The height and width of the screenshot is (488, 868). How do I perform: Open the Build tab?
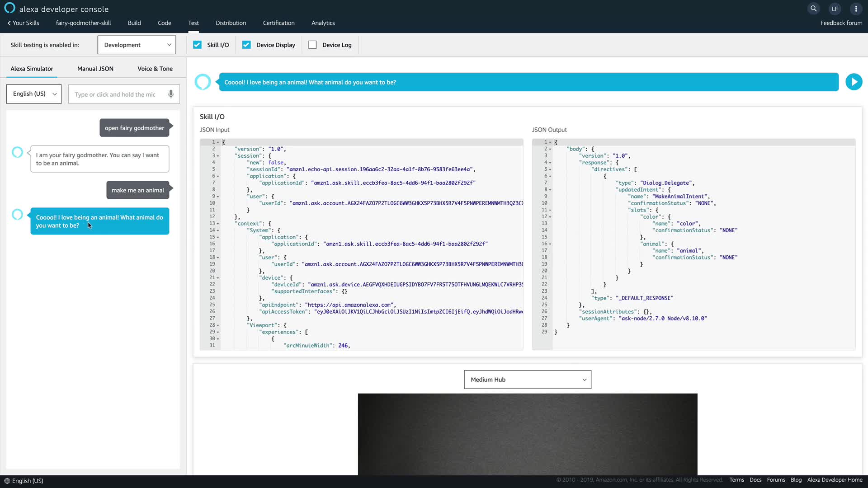pyautogui.click(x=134, y=23)
